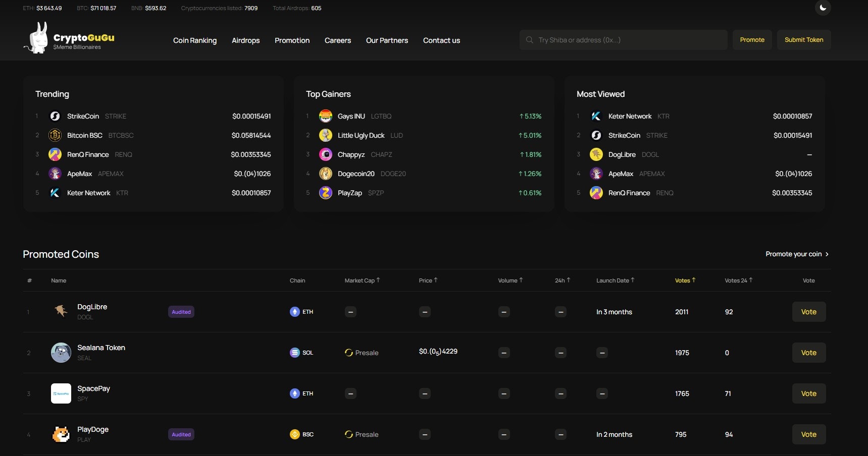Open Gays INU coin icon

(x=326, y=116)
